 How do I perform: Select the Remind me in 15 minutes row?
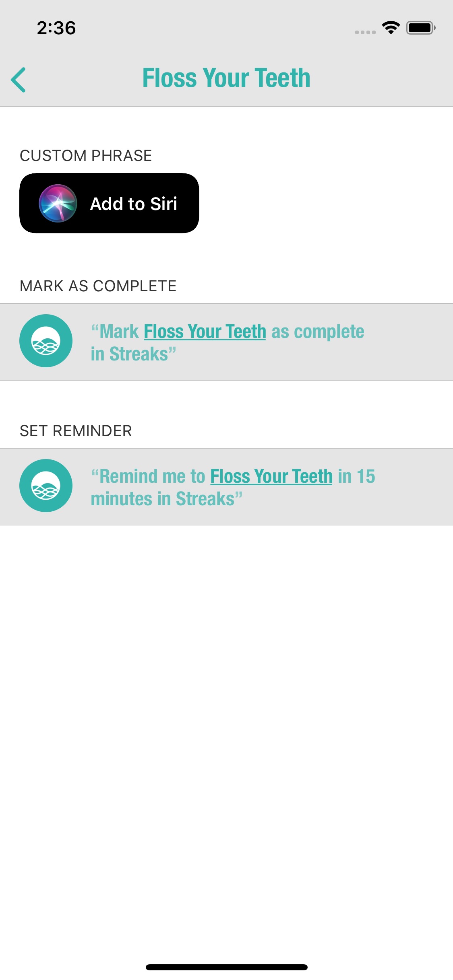226,487
